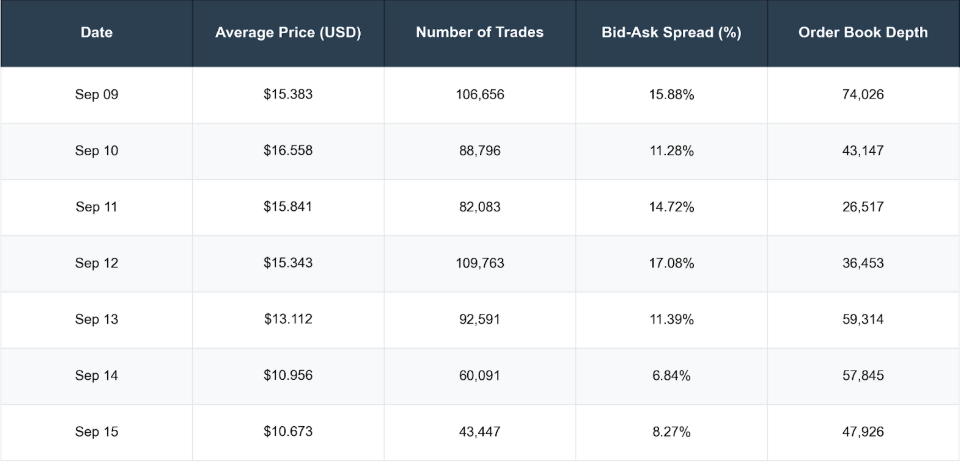Select the Sep 12 date cell

[x=96, y=263]
